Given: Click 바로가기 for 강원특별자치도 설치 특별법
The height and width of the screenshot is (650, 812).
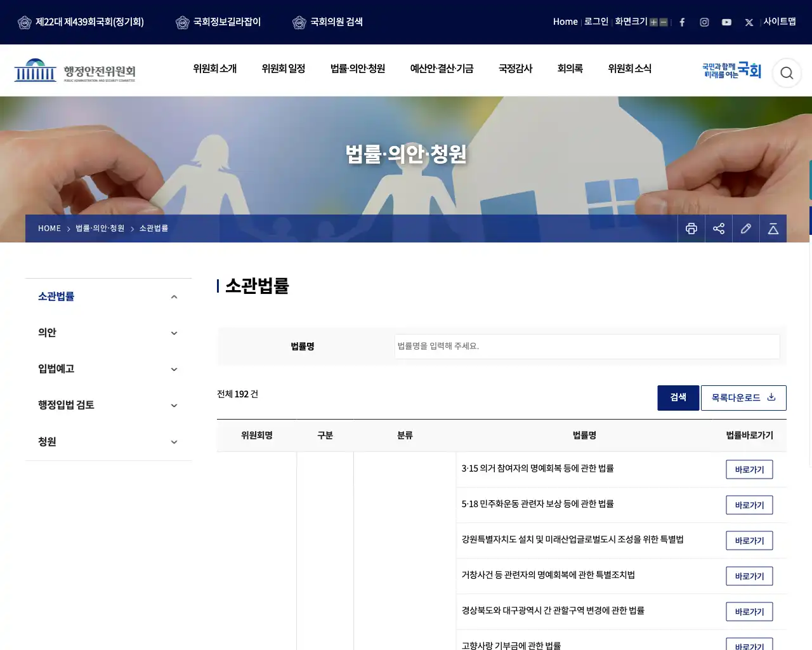Looking at the screenshot, I should point(749,541).
